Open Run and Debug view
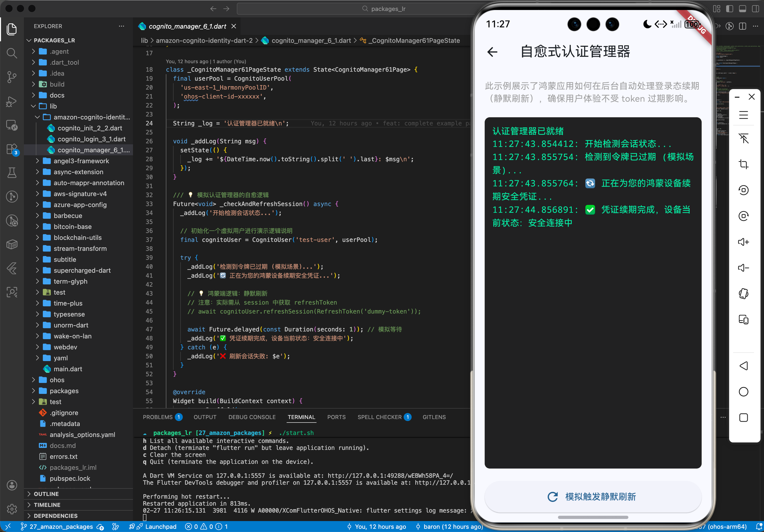Screen dimensions: 764x532 12,101
